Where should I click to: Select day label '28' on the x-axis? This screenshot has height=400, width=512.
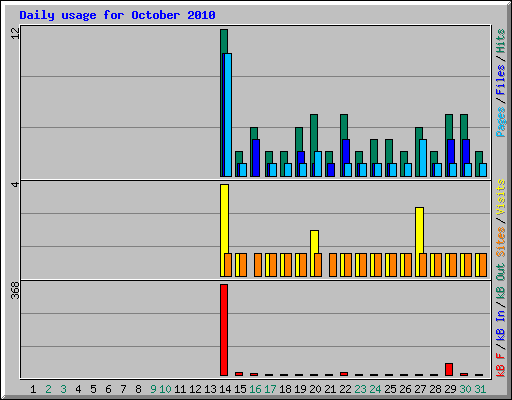(435, 389)
